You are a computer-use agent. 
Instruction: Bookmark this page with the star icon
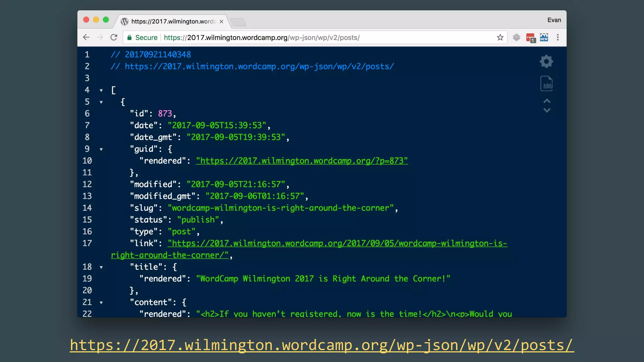tap(500, 37)
